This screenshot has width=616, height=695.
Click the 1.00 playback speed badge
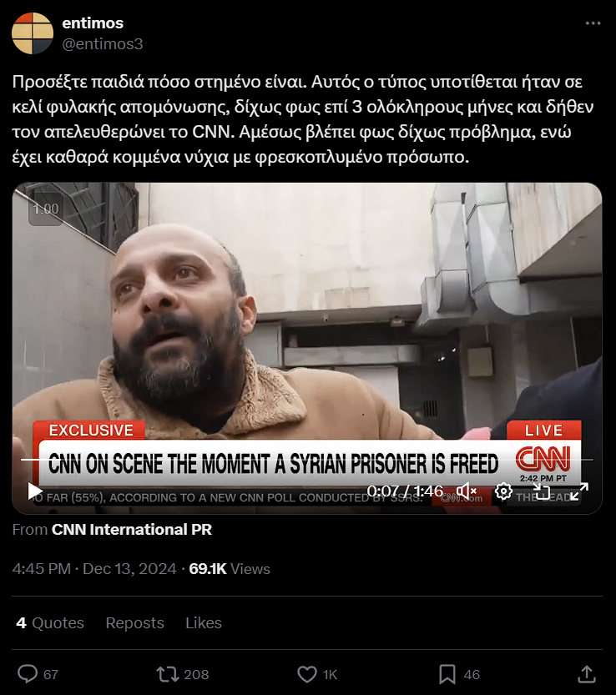click(46, 209)
